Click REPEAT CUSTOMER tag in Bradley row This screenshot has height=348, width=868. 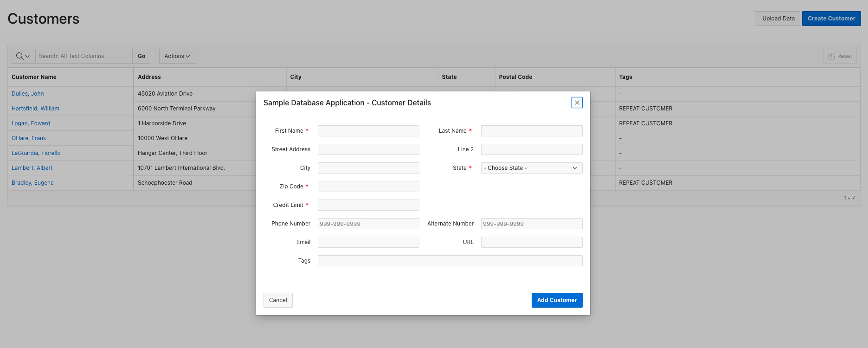(x=645, y=183)
